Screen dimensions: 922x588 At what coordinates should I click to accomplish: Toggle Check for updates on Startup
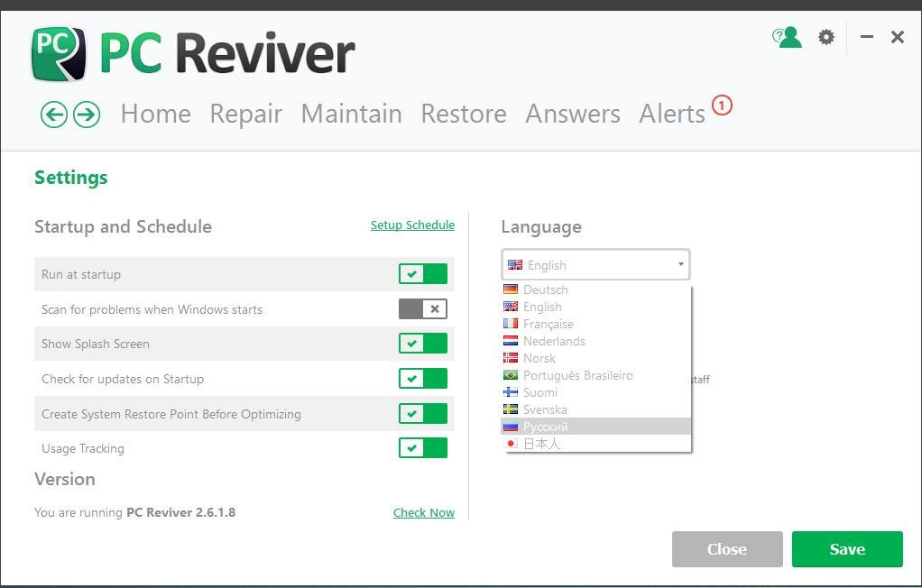[423, 379]
